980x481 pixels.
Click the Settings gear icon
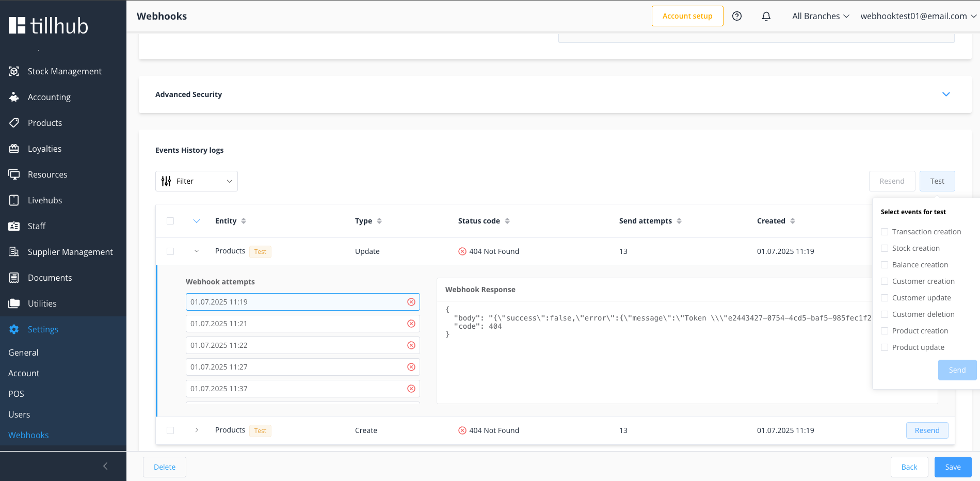click(14, 329)
